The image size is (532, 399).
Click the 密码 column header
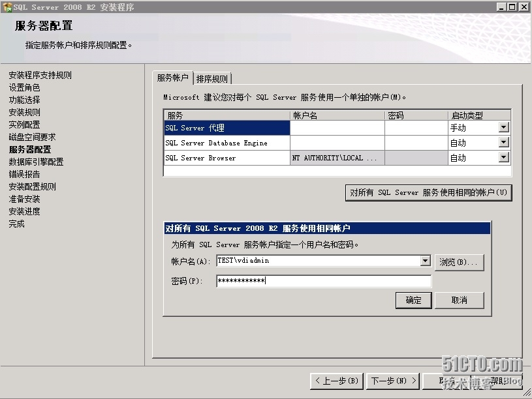click(x=416, y=115)
